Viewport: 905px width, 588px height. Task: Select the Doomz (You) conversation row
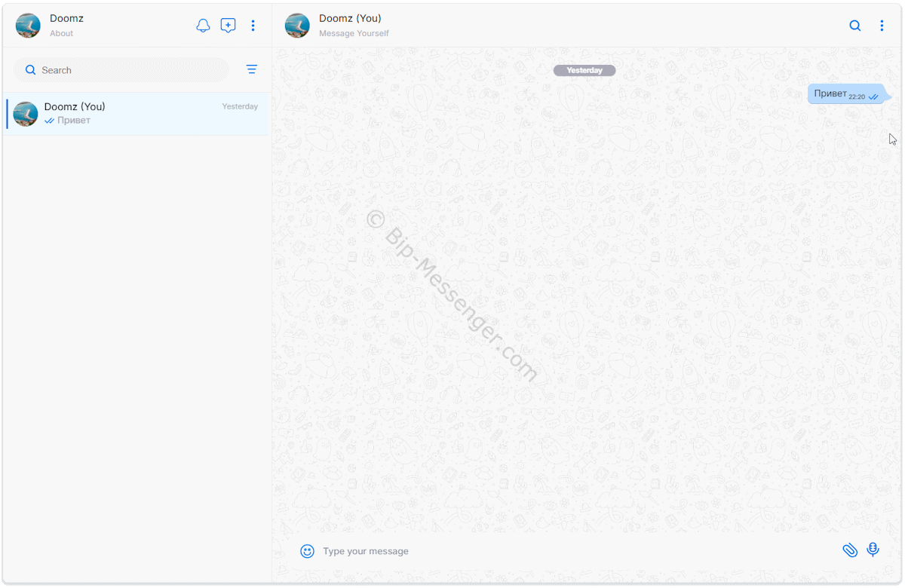(x=136, y=114)
